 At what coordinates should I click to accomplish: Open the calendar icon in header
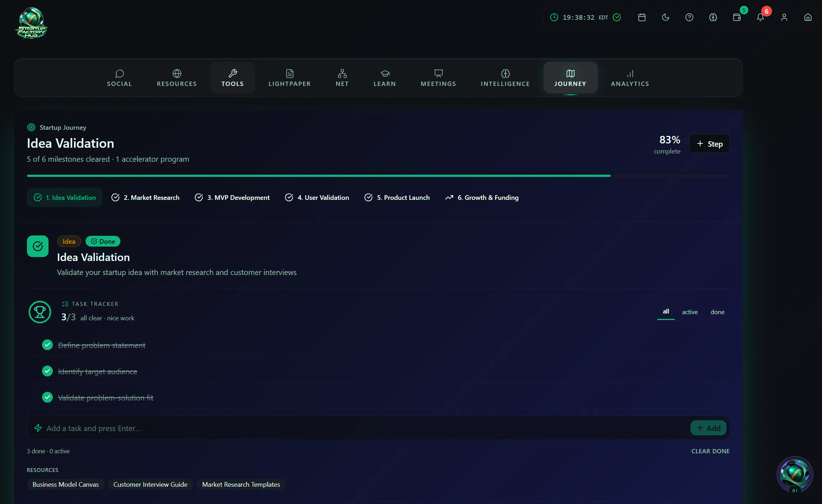[642, 17]
